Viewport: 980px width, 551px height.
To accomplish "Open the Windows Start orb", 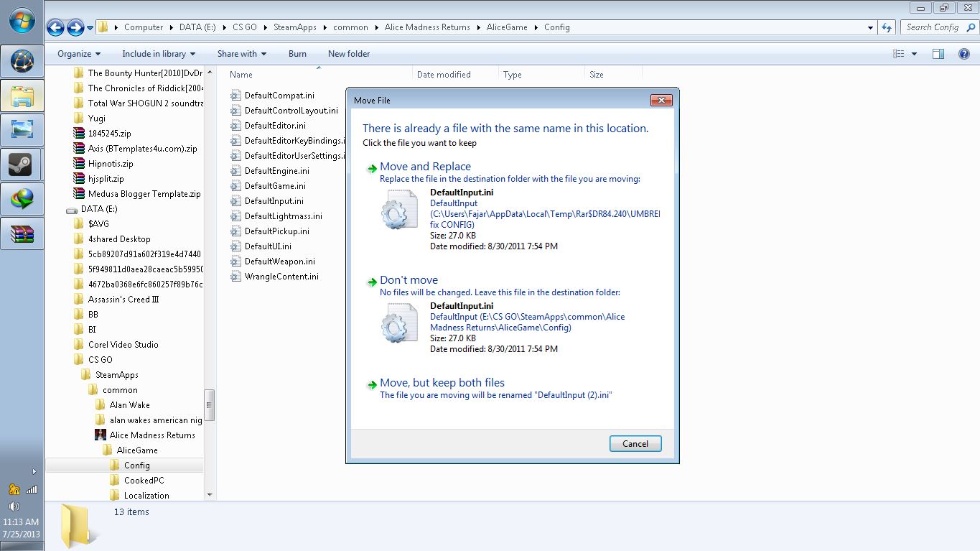I will (x=22, y=20).
